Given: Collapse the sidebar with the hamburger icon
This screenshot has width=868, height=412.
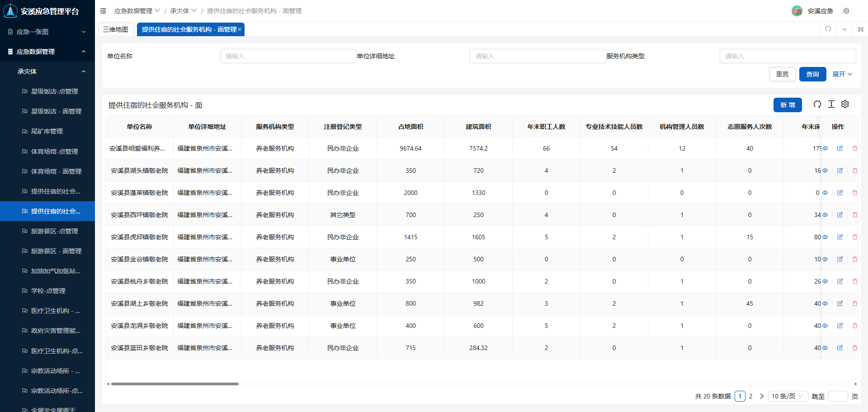Looking at the screenshot, I should click(x=103, y=11).
